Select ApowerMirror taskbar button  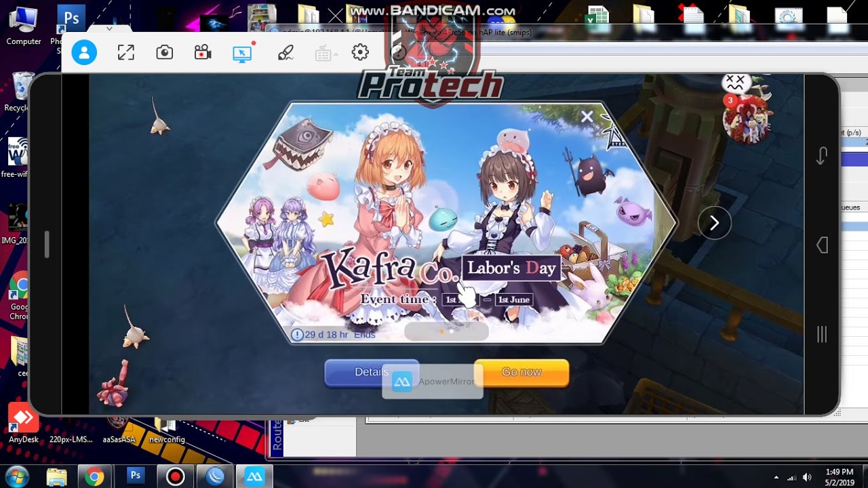click(x=254, y=476)
